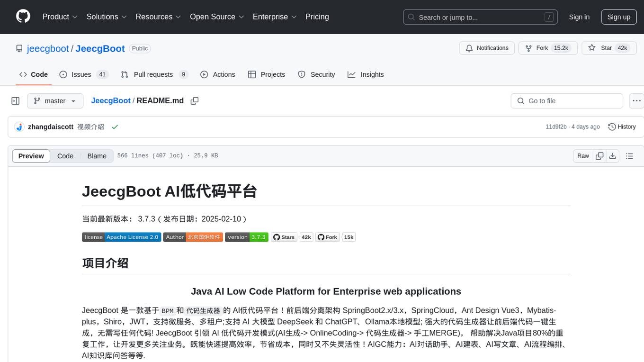This screenshot has width=644, height=362.
Task: Expand the Solutions menu
Action: 107,17
